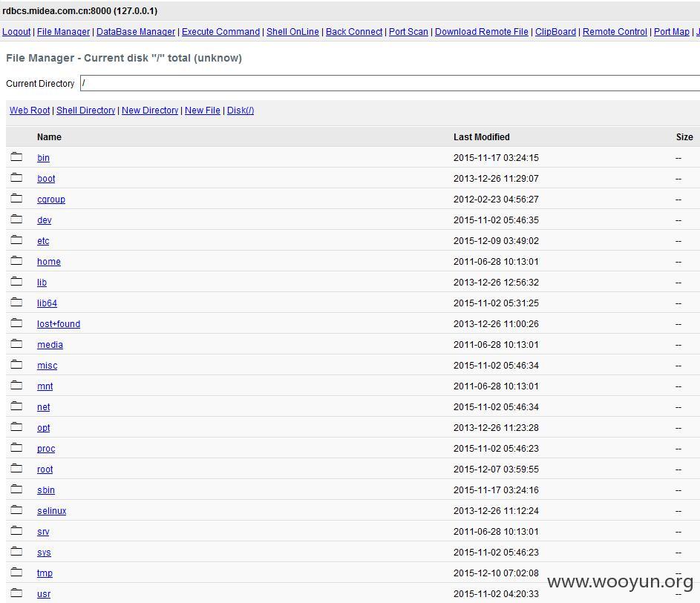Open Remote Control
Image resolution: width=700 pixels, height=603 pixels.
coord(615,32)
